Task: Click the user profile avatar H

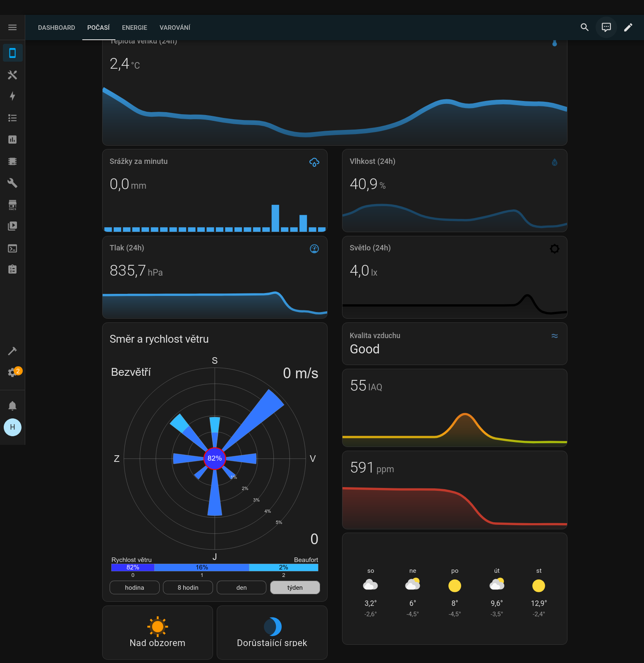Action: (x=12, y=427)
